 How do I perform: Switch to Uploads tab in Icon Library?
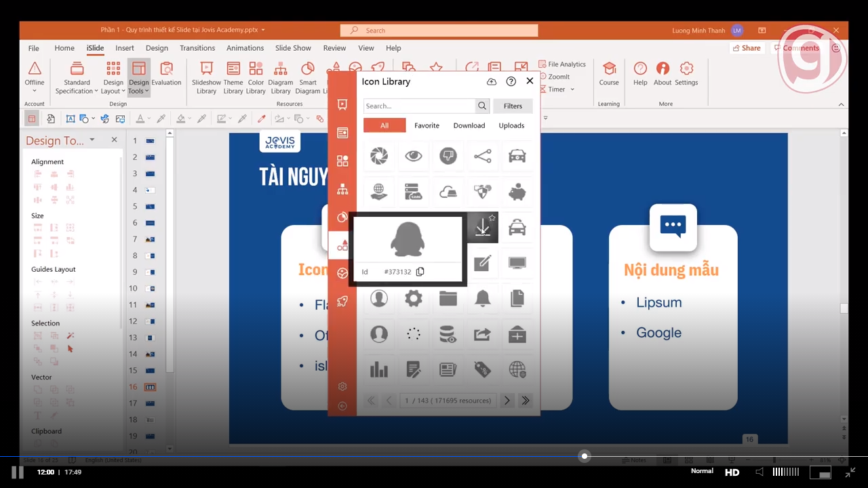click(x=511, y=125)
